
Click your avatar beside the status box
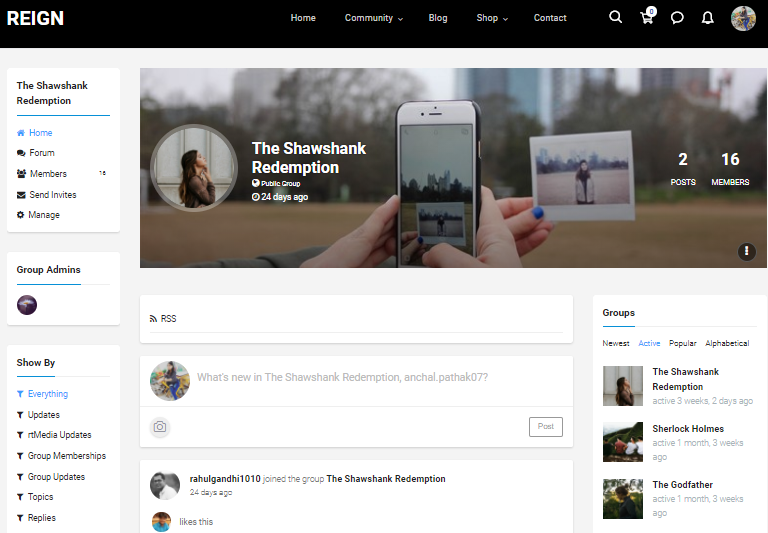click(169, 381)
